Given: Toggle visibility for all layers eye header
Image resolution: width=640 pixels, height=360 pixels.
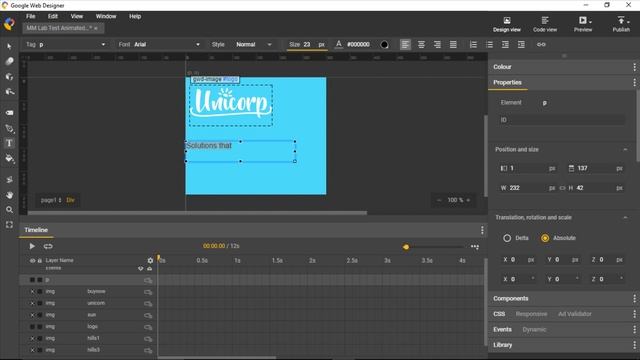Looking at the screenshot, I should point(32,260).
